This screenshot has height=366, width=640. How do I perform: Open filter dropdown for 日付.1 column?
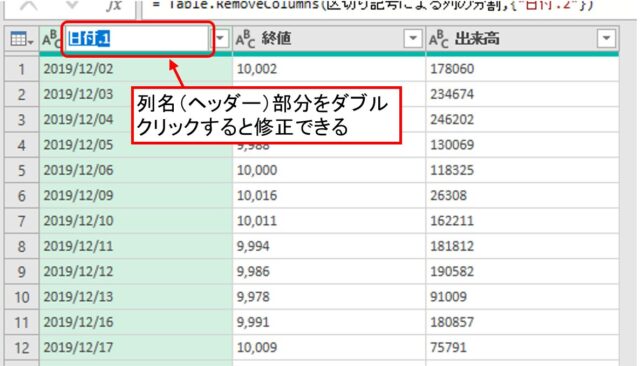[x=221, y=39]
